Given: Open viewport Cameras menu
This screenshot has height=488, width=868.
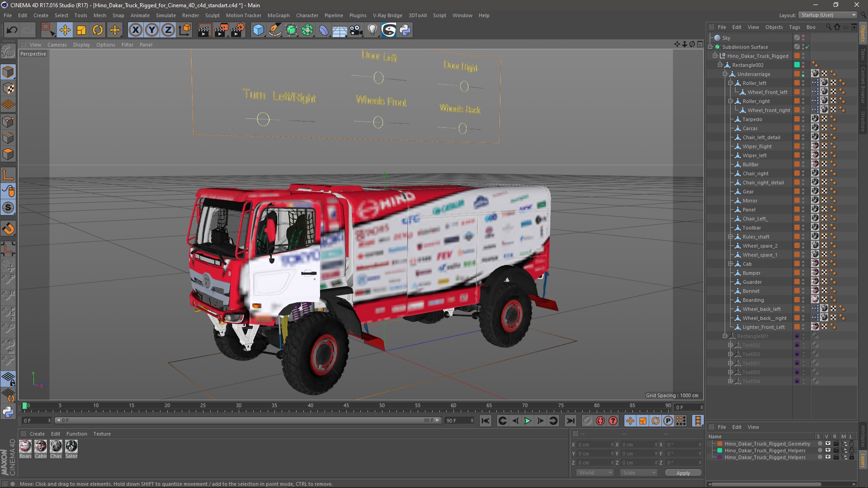Looking at the screenshot, I should pyautogui.click(x=57, y=45).
